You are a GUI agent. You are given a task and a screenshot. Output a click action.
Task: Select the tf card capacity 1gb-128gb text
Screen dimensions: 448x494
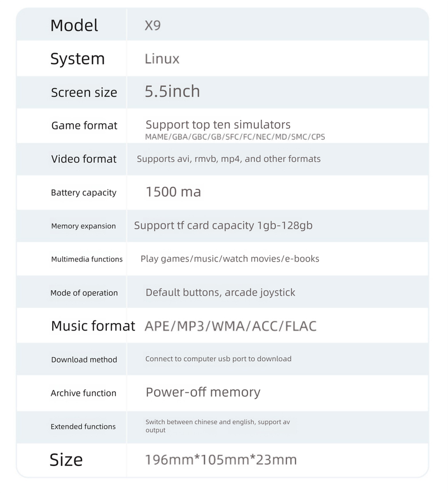point(223,226)
